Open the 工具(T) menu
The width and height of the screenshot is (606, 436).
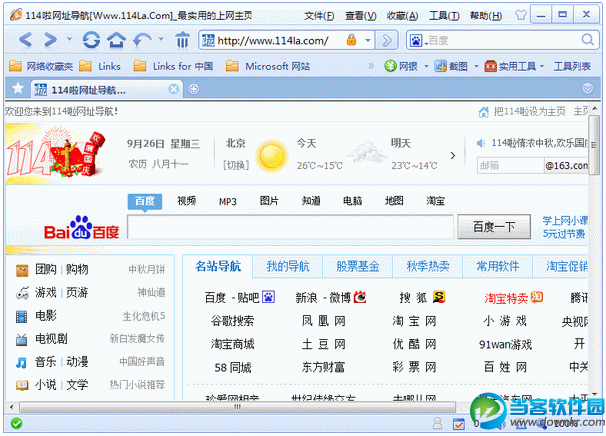click(444, 16)
